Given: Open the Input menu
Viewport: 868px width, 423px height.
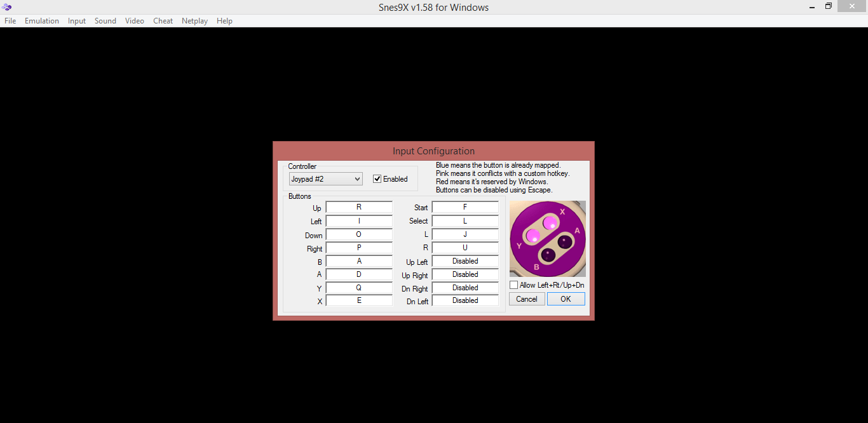Looking at the screenshot, I should click(x=77, y=21).
